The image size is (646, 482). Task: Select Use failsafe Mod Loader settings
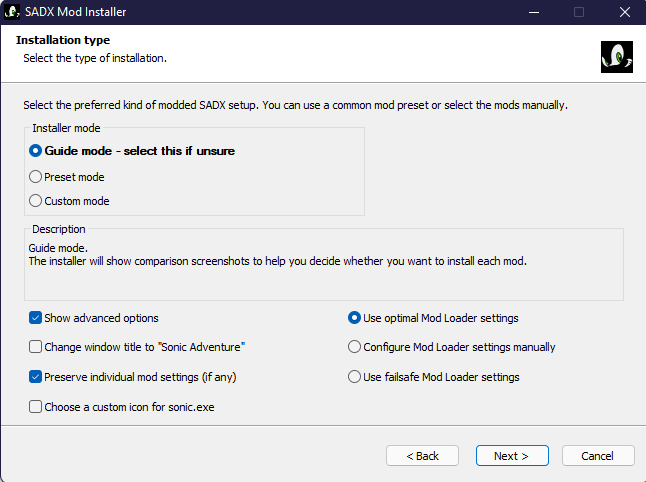point(355,377)
